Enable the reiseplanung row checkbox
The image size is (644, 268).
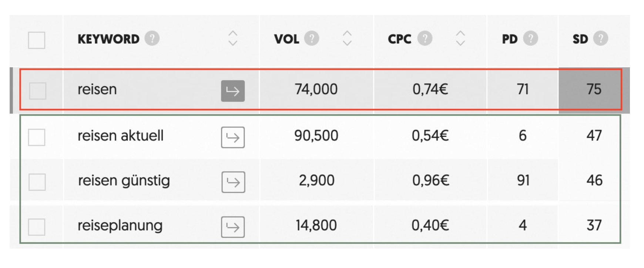tap(37, 227)
